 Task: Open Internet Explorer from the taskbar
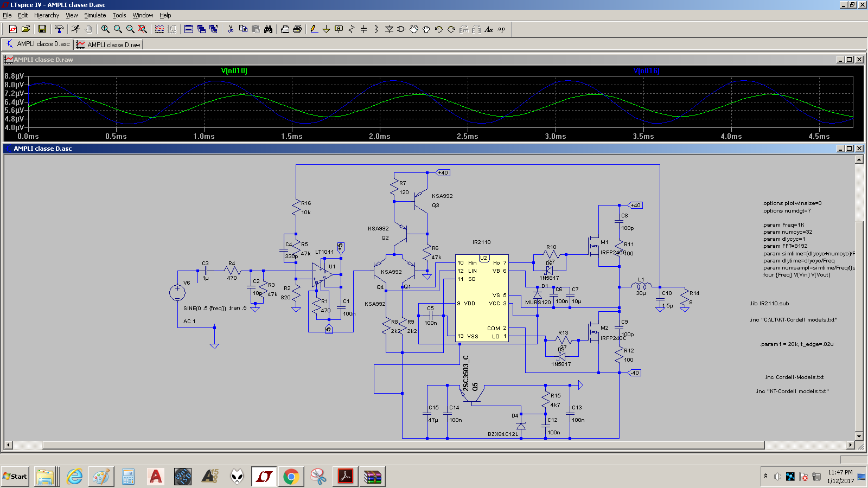click(x=74, y=477)
